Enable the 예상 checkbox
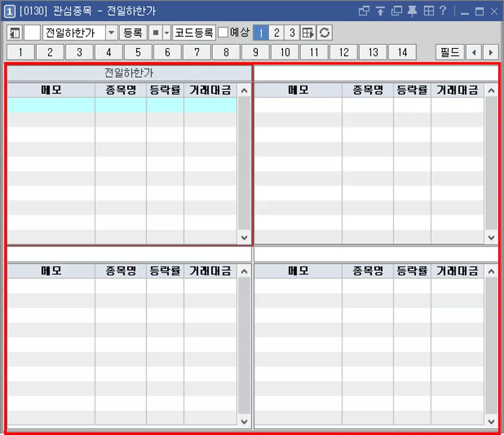 click(x=223, y=32)
